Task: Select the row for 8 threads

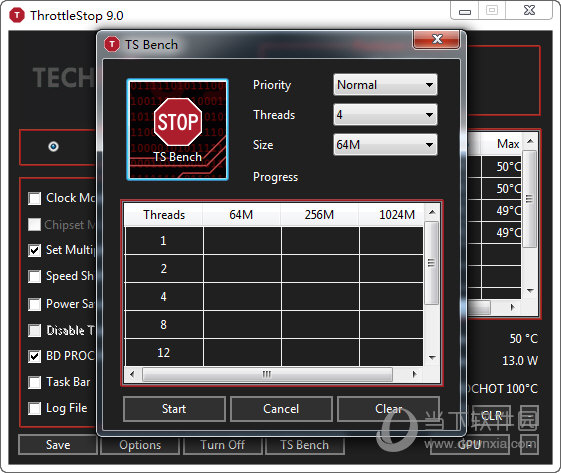Action: tap(274, 325)
